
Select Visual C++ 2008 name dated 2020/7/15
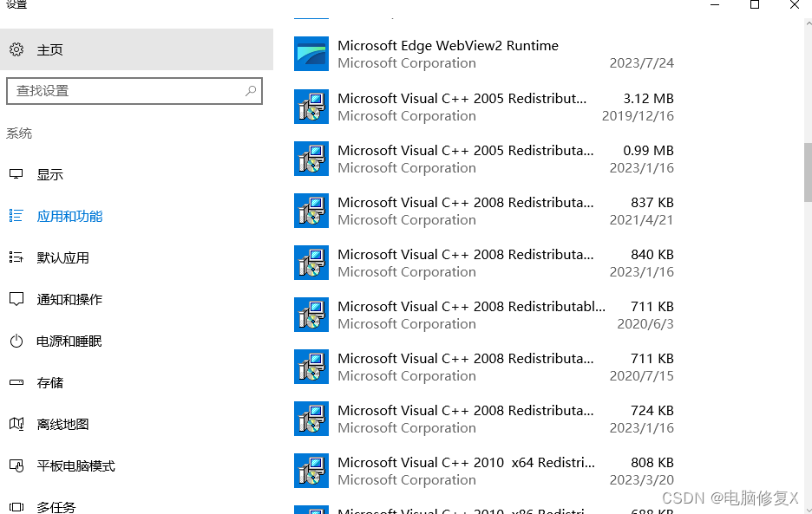point(466,359)
